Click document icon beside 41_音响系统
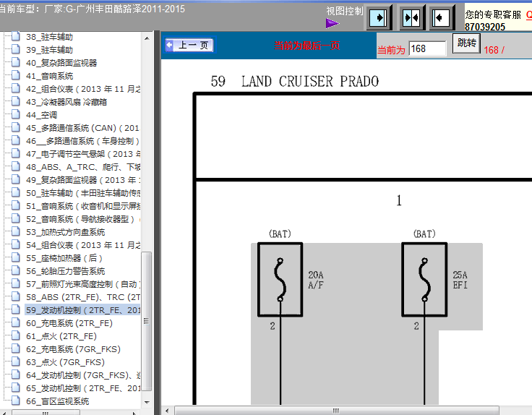The height and width of the screenshot is (415, 532). 16,75
